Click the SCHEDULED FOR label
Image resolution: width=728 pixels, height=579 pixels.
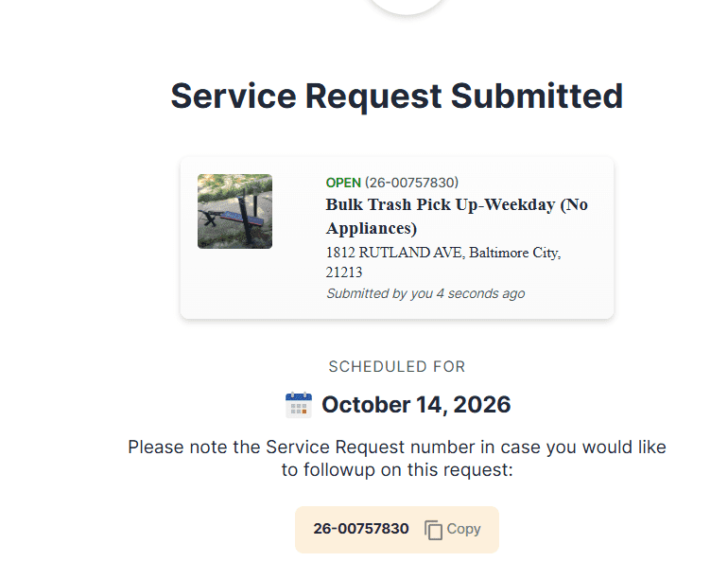[x=397, y=367]
